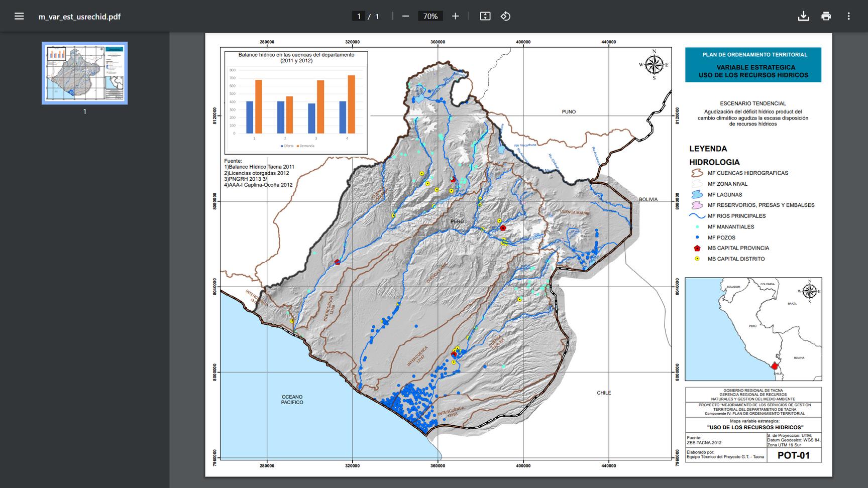Viewport: 868px width, 488px height.
Task: Click the CHILE label on the main map
Action: 604,393
